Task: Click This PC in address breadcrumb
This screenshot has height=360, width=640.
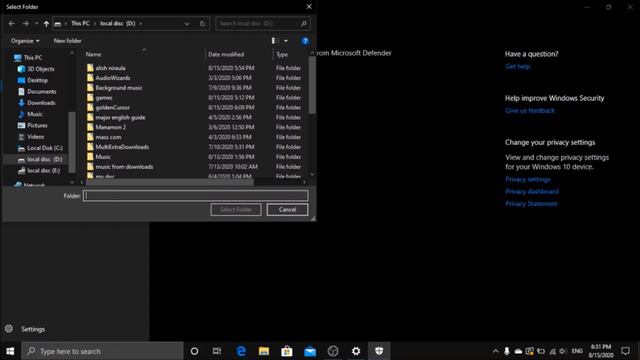Action: (80, 24)
